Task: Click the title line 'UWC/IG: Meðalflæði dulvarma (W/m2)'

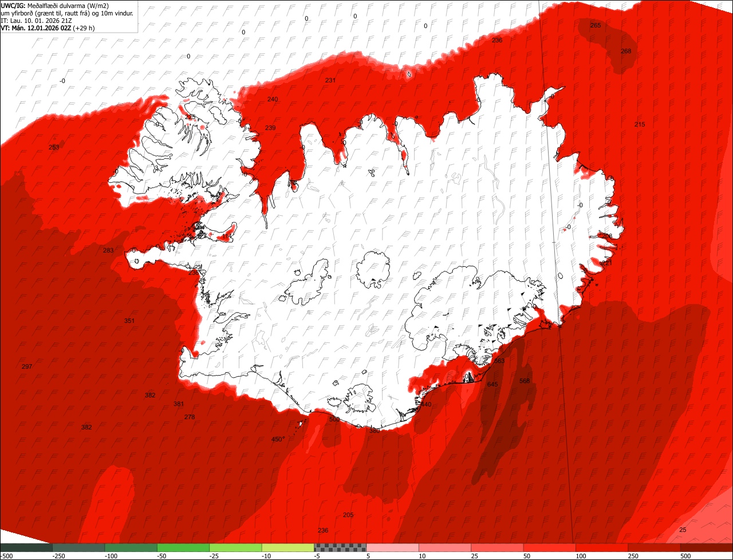Action: pyautogui.click(x=55, y=5)
